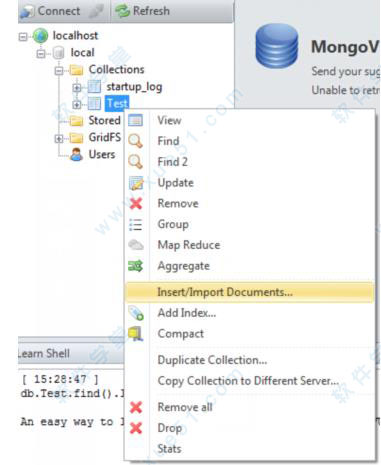Select Remove in the context menu

[249, 203]
